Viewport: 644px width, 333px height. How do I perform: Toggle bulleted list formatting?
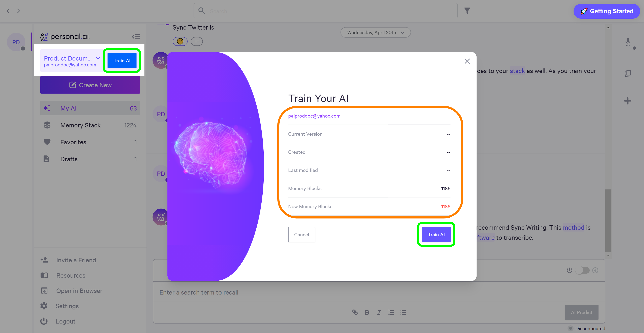pyautogui.click(x=403, y=312)
